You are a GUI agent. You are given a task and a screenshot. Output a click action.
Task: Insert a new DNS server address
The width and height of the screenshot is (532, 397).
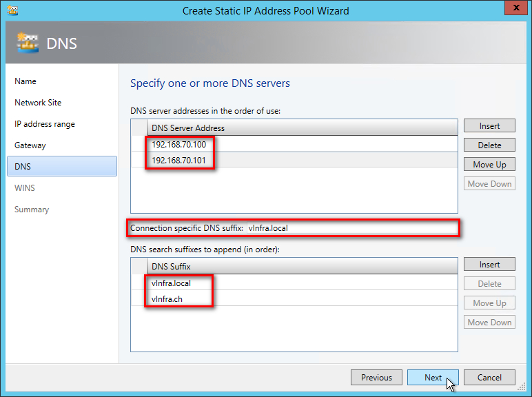click(x=489, y=126)
